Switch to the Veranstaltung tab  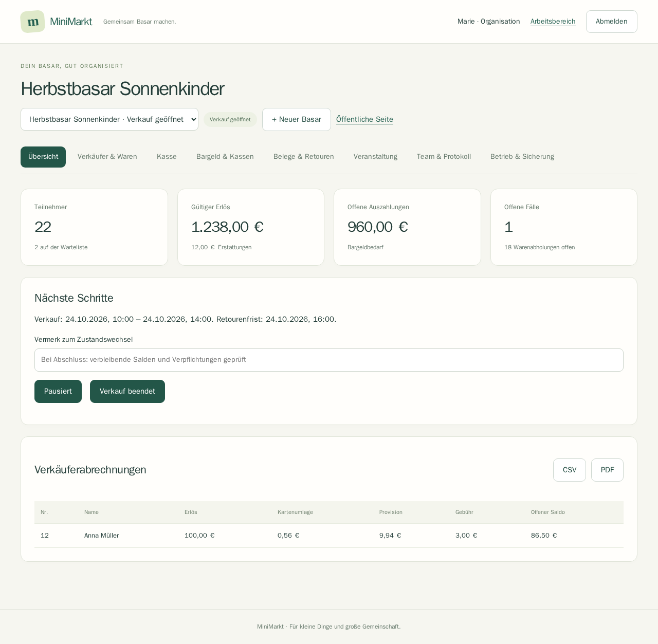pyautogui.click(x=375, y=157)
